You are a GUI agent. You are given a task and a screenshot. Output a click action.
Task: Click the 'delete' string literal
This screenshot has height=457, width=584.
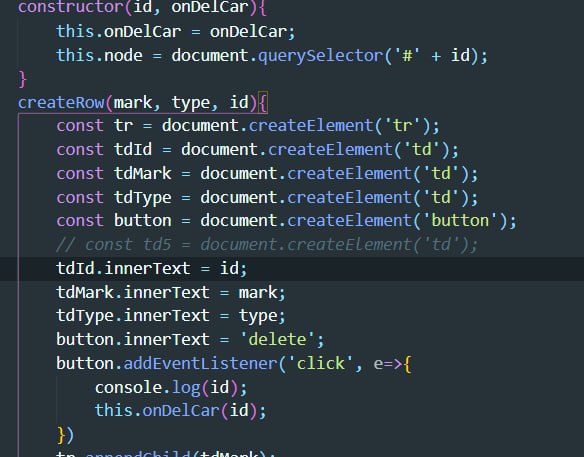(277, 340)
